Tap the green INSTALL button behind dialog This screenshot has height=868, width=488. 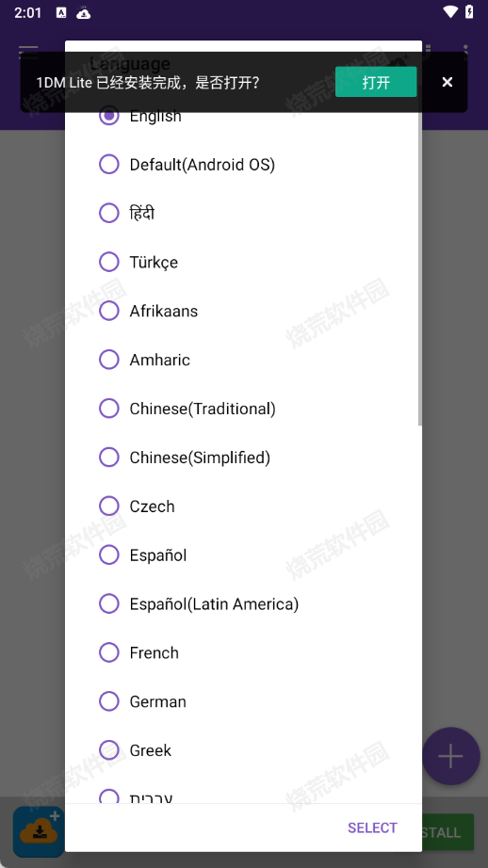pos(447,832)
